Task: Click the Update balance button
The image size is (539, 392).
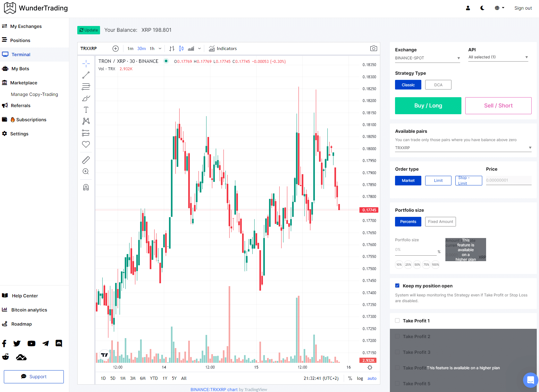Action: coord(88,30)
